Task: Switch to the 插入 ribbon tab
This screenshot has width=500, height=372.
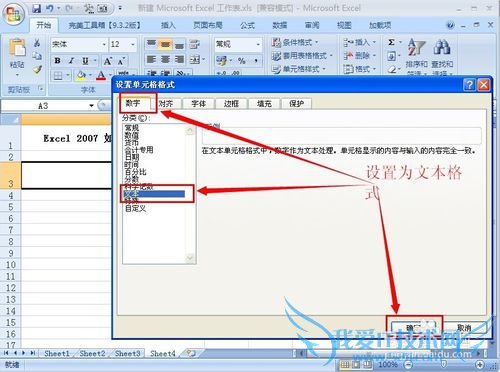Action: (168, 25)
